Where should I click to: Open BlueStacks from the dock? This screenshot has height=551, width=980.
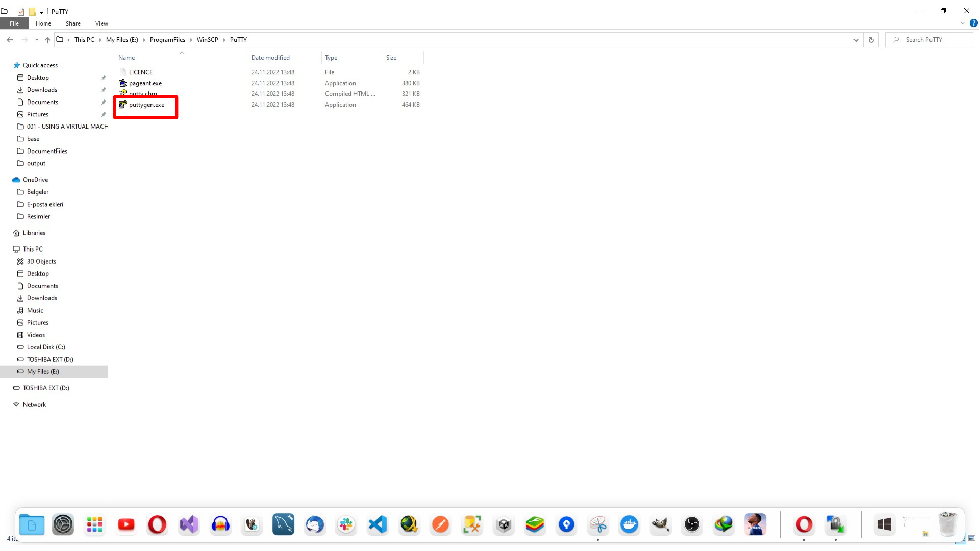535,524
